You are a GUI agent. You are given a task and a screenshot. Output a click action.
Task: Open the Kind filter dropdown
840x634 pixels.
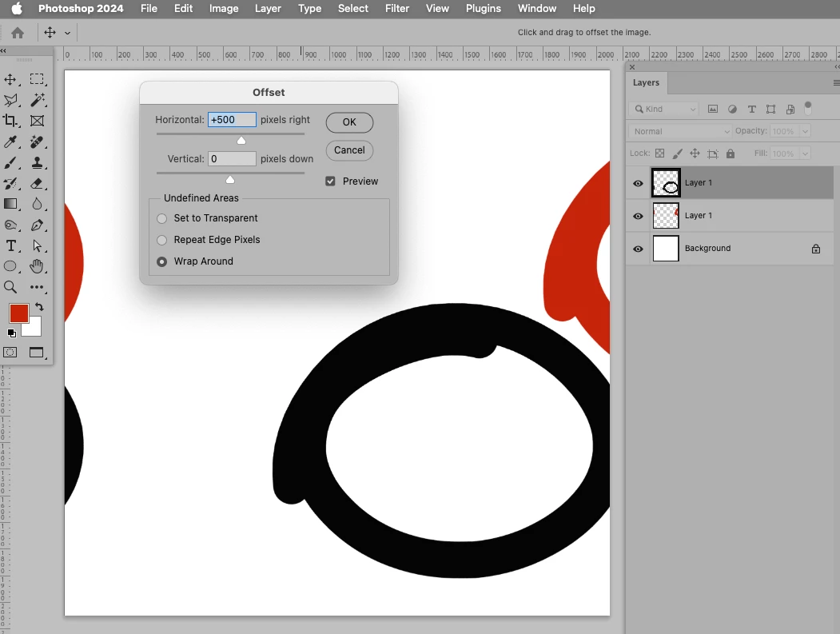click(x=663, y=110)
